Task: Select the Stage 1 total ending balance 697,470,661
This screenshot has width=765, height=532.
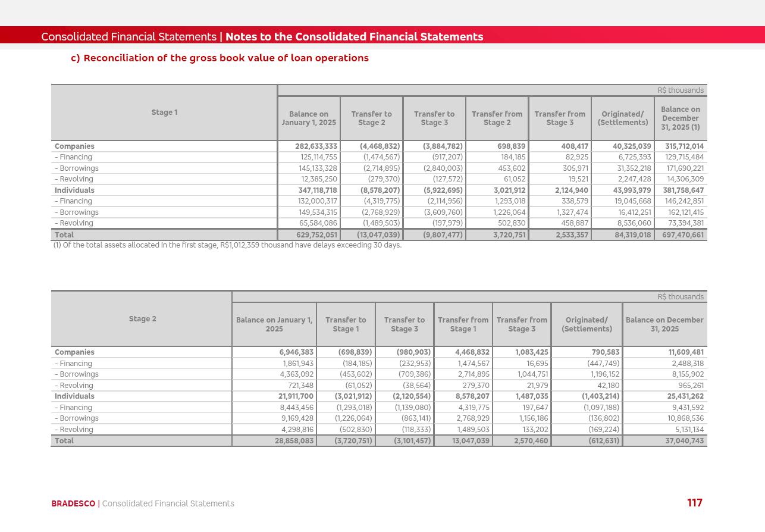Action: coord(683,235)
